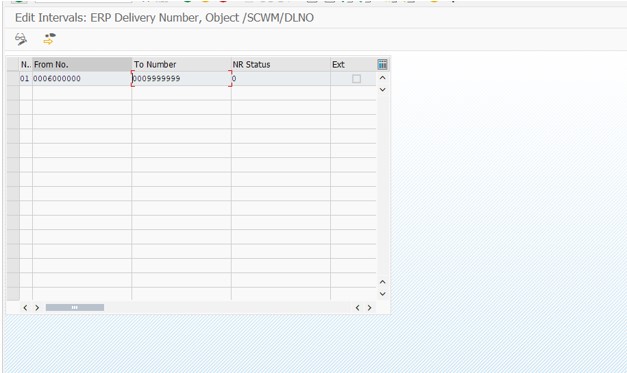This screenshot has width=627, height=373.
Task: Tick the Ext checkbox for interval 01
Action: point(356,79)
